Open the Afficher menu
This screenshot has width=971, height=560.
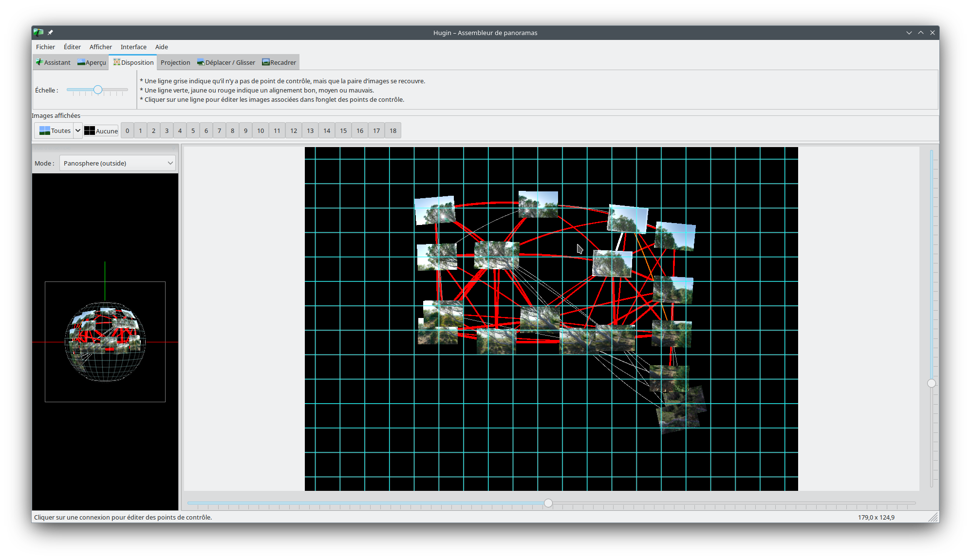(100, 47)
